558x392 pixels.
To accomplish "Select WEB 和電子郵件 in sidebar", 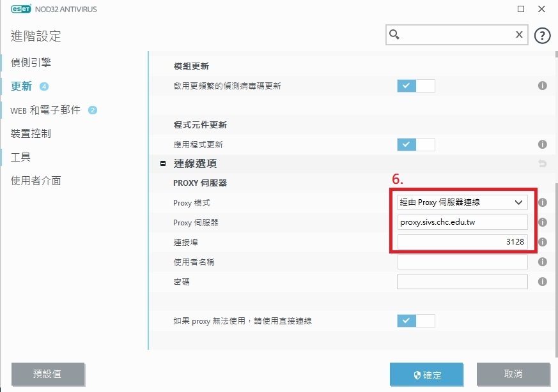I will [x=45, y=110].
